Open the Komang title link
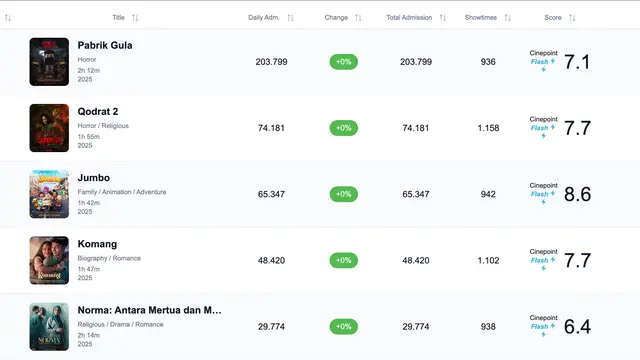Viewport: 640px width, 360px height. click(x=97, y=244)
